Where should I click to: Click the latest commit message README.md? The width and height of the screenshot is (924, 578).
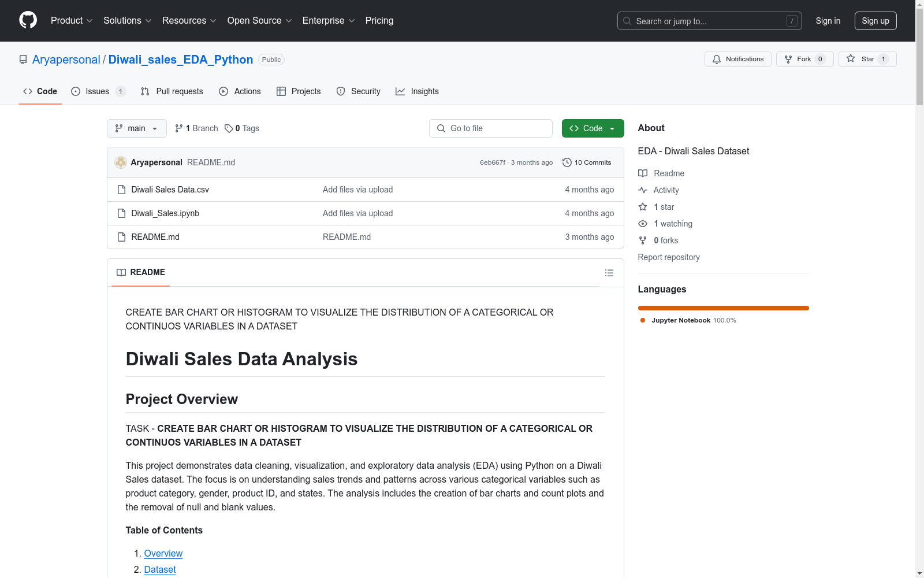click(211, 162)
